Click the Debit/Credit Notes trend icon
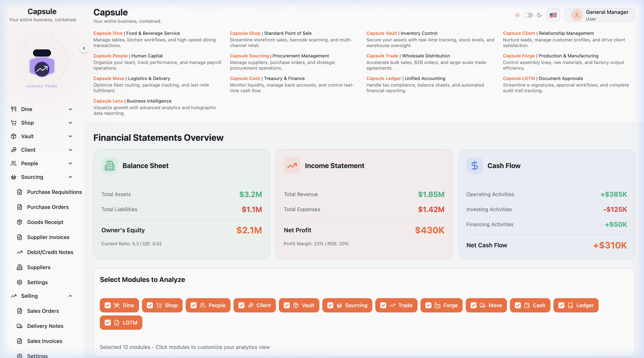The height and width of the screenshot is (358, 644). [x=20, y=252]
